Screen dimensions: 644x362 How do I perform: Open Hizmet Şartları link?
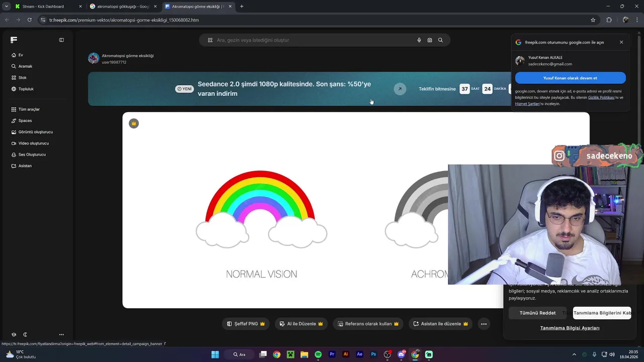[x=527, y=104]
